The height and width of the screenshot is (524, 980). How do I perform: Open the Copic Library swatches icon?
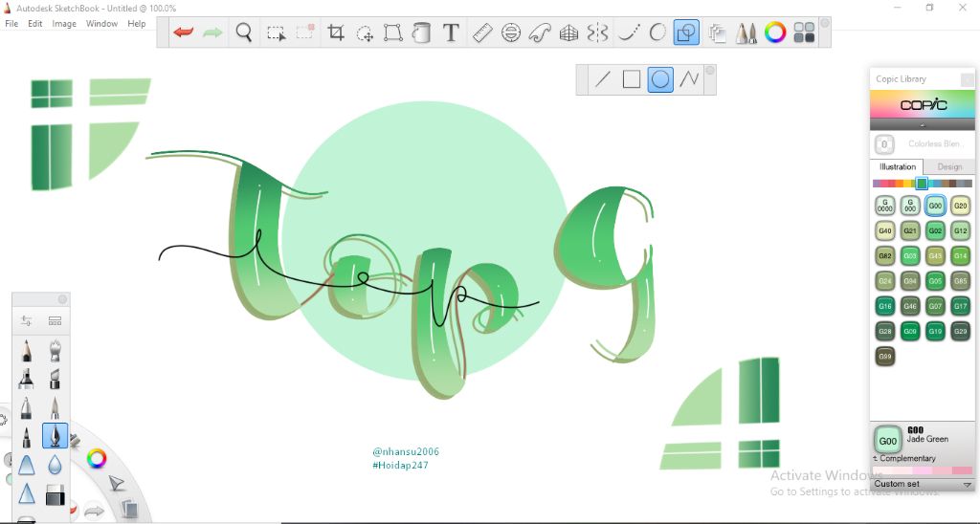pos(804,33)
